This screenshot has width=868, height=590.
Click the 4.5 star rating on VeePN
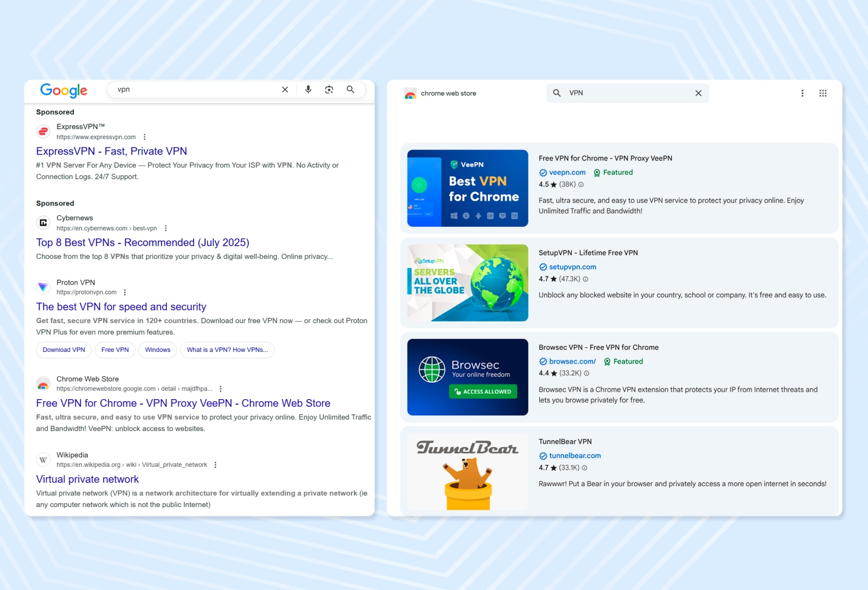[x=548, y=184]
